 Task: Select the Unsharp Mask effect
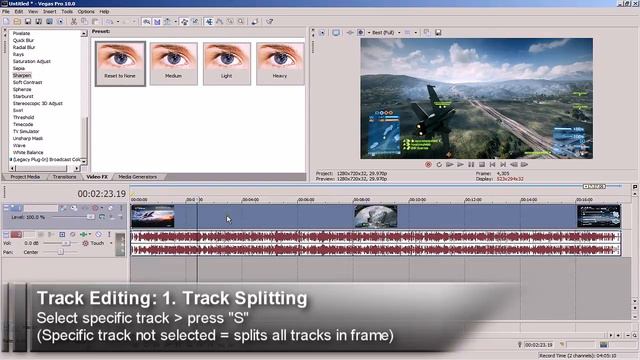point(28,138)
